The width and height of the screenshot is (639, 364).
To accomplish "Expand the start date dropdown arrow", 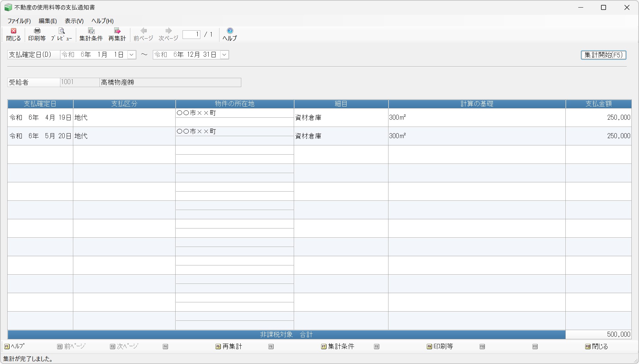I will pyautogui.click(x=131, y=55).
